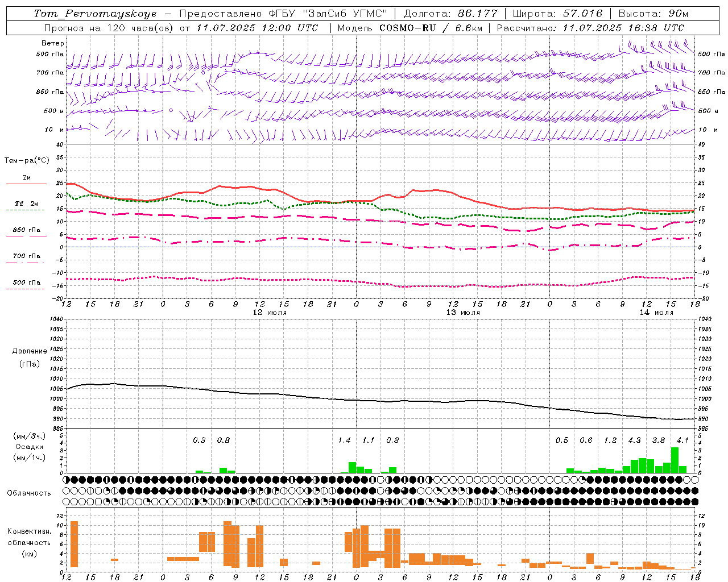The image size is (728, 582).
Task: Click the station name Tom_Pervomayskoye
Action: tap(95, 14)
